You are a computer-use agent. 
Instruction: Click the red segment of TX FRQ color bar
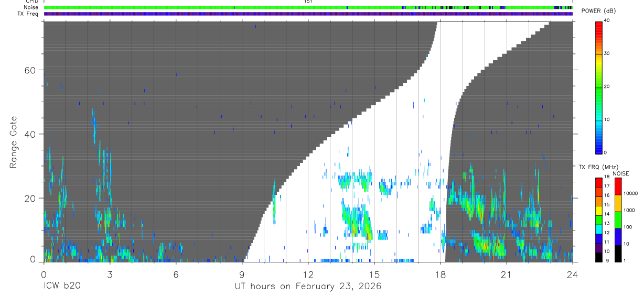point(598,182)
